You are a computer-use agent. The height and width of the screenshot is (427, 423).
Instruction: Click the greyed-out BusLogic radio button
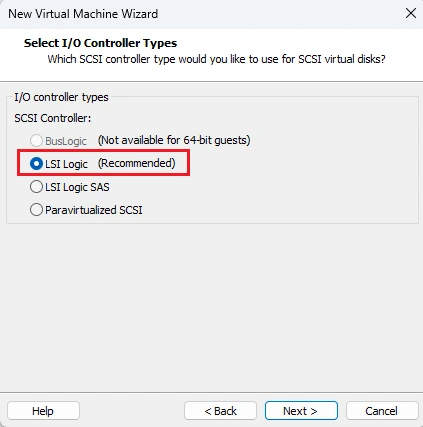(36, 140)
